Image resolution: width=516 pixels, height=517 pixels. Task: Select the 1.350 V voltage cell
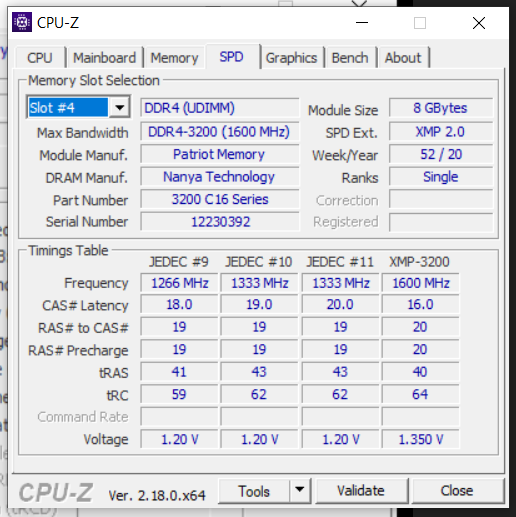pyautogui.click(x=420, y=439)
